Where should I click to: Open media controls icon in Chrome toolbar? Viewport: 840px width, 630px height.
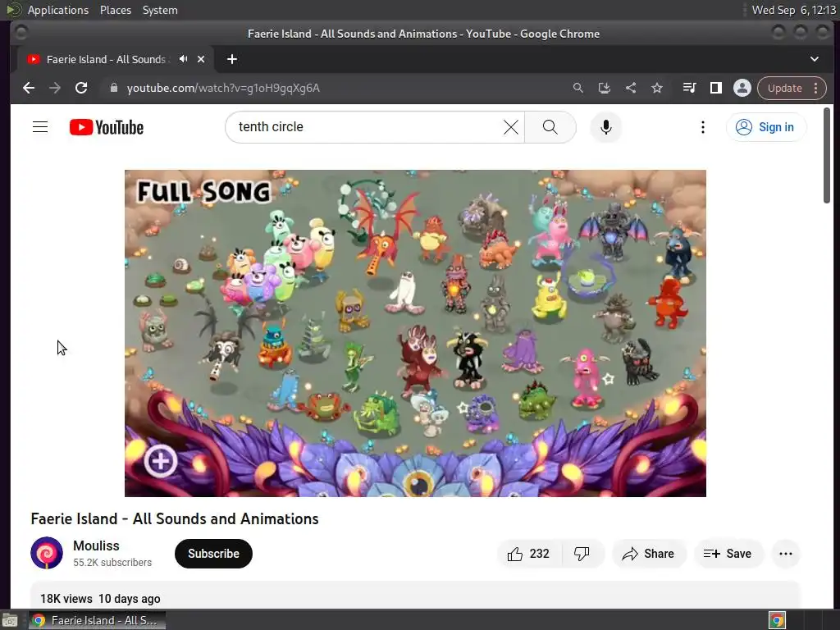(689, 88)
